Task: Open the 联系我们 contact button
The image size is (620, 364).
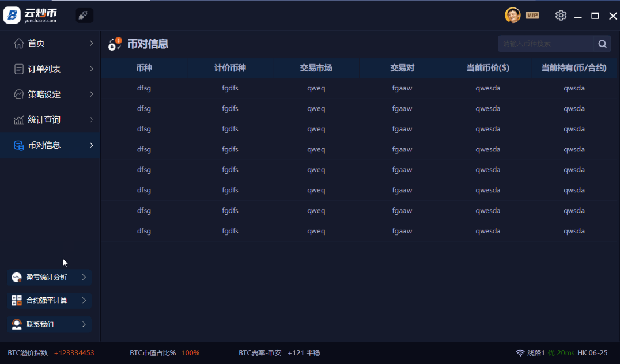Action: point(49,324)
